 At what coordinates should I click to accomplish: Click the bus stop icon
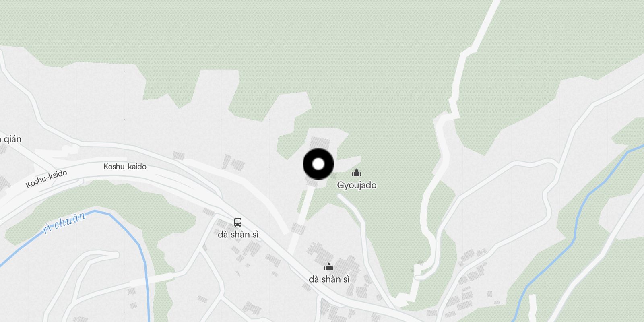click(x=238, y=222)
